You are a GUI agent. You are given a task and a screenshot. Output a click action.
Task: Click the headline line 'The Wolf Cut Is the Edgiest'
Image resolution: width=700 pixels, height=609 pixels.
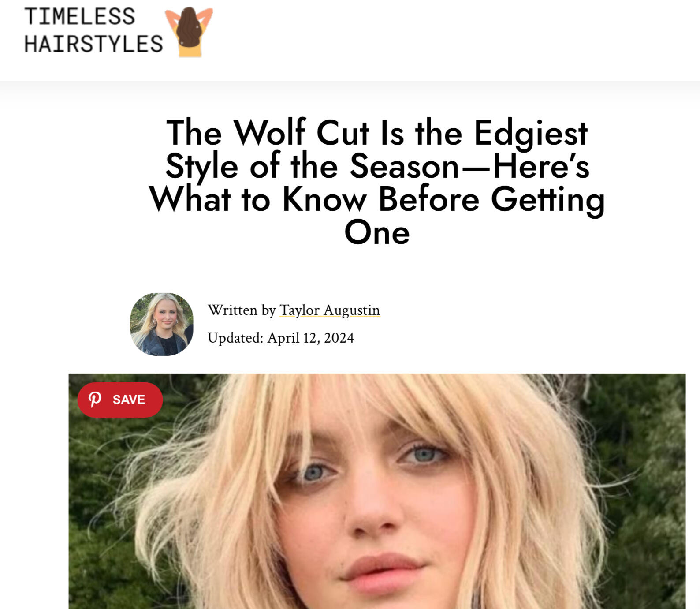coord(377,132)
